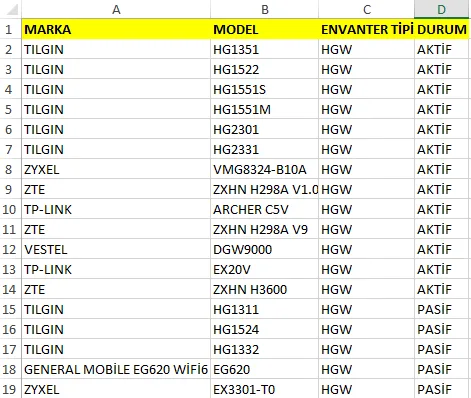Image resolution: width=471 pixels, height=398 pixels.
Task: Select the HG2301 model cell
Action: click(x=265, y=129)
